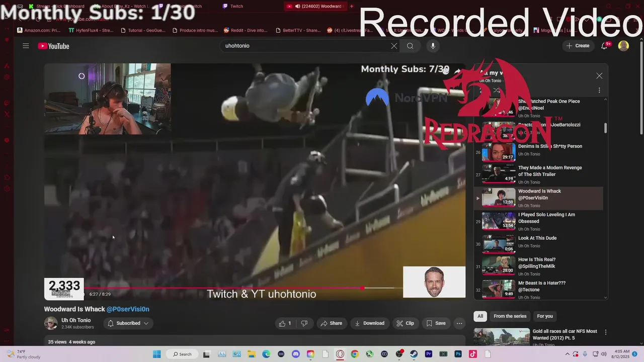Open Microsoft Edge from taskbar

coord(266,354)
